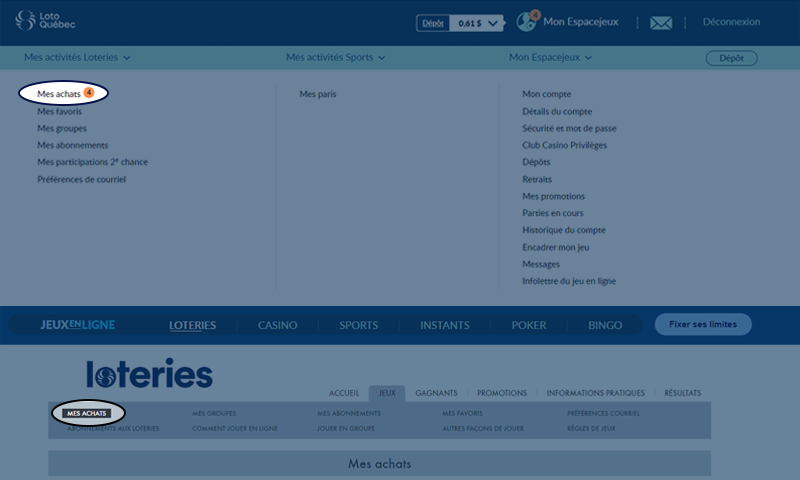Click the rounded Dépôt button in teal bar
This screenshot has height=480, width=800.
tap(732, 58)
